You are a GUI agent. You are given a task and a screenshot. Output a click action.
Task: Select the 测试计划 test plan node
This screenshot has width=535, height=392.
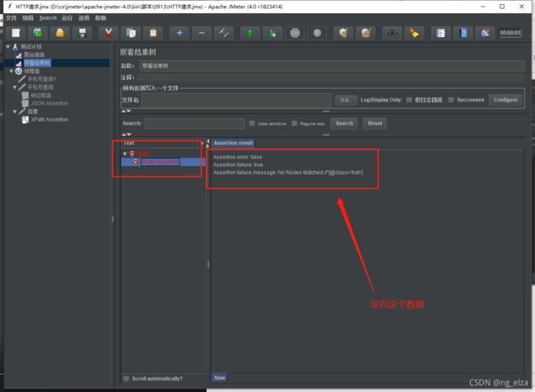[x=31, y=46]
